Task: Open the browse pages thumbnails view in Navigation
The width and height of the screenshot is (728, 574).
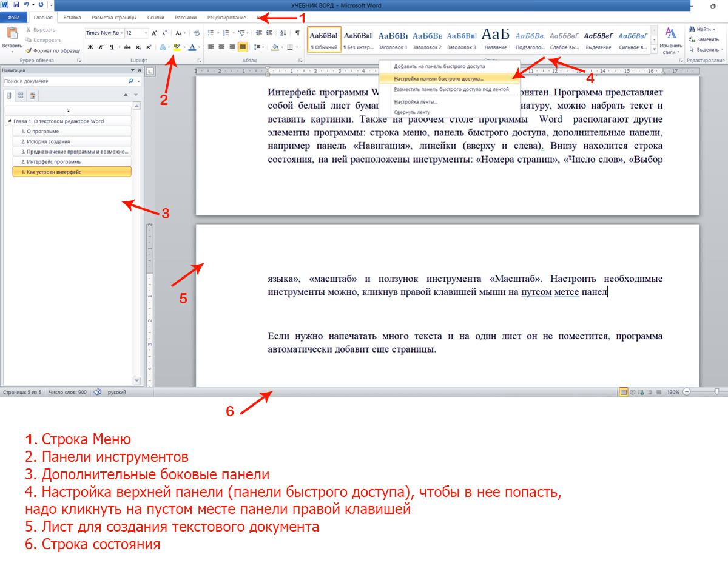Action: tap(21, 95)
